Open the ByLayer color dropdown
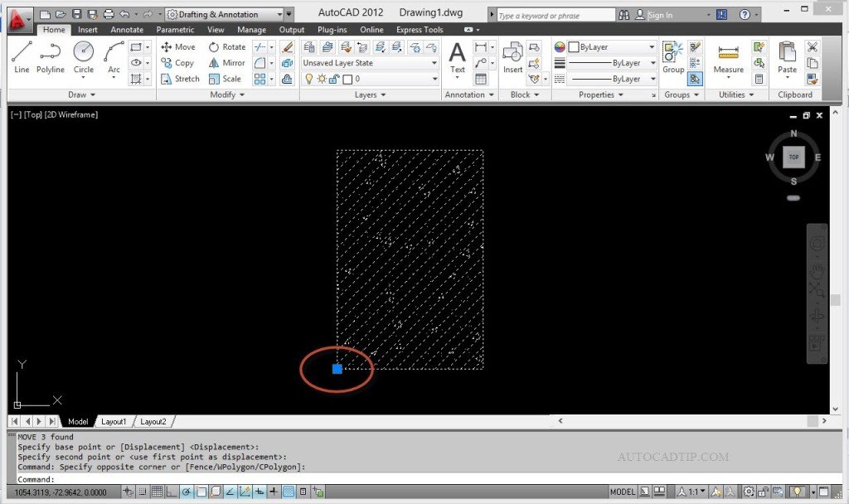The image size is (849, 504). coord(612,47)
